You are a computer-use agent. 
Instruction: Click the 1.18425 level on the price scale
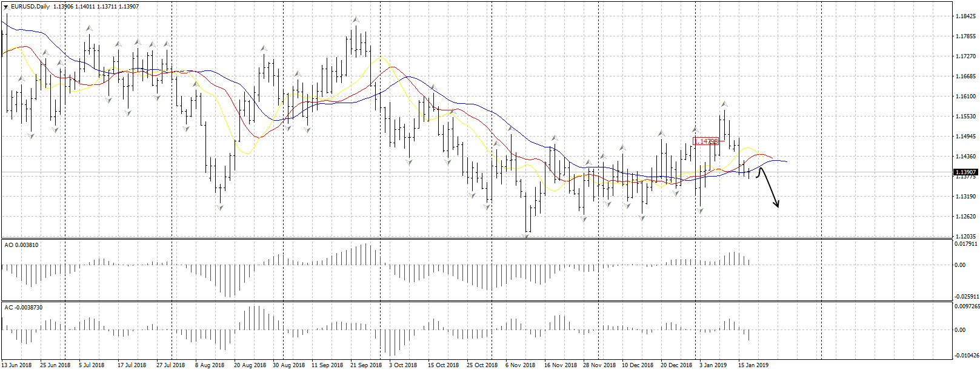point(965,16)
